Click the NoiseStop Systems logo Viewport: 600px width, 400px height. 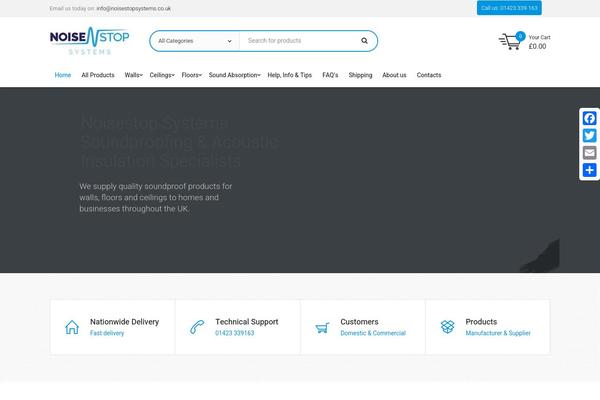(90, 41)
